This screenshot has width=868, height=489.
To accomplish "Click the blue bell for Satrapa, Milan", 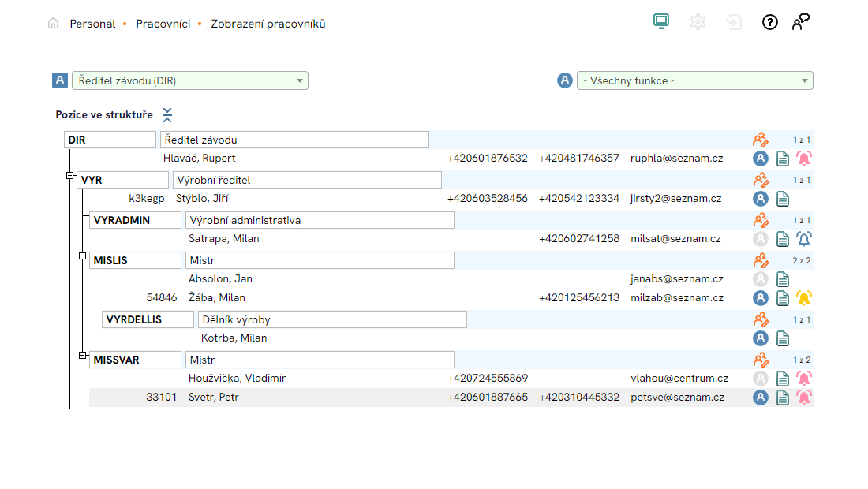I will coord(804,239).
